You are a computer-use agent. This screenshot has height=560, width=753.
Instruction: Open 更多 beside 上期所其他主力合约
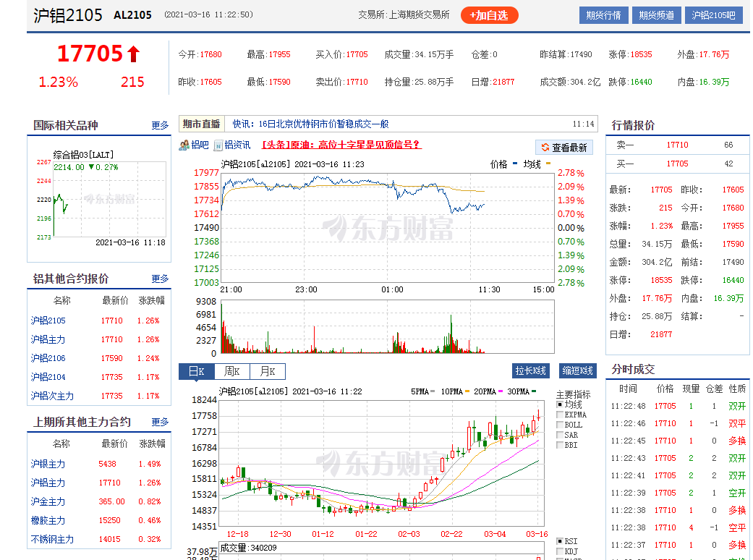[160, 422]
